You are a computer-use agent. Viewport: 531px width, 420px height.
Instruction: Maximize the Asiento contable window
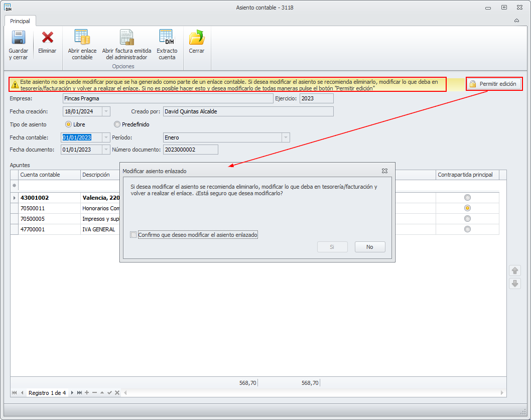[504, 8]
